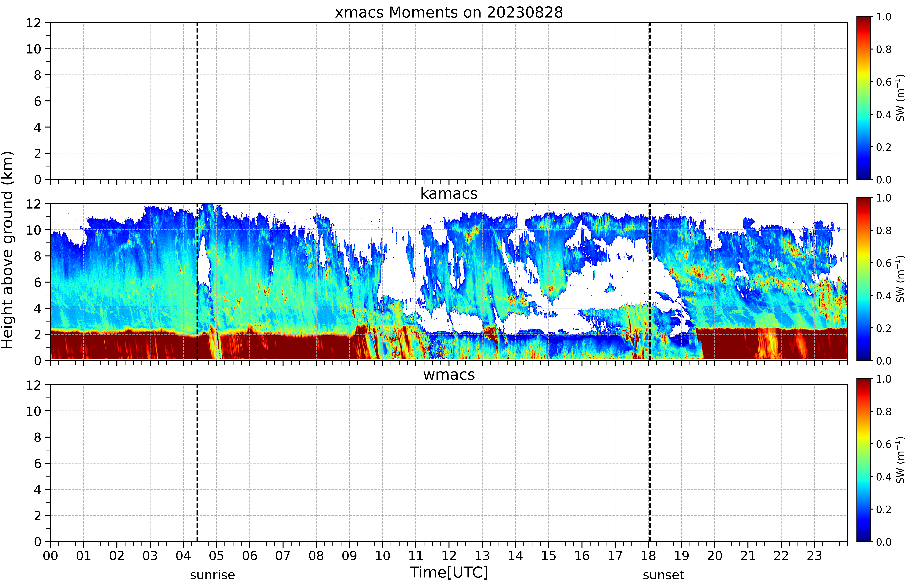Viewport: 912px width, 588px height.
Task: Click the 'sunset' label below the axis
Action: coord(663,575)
